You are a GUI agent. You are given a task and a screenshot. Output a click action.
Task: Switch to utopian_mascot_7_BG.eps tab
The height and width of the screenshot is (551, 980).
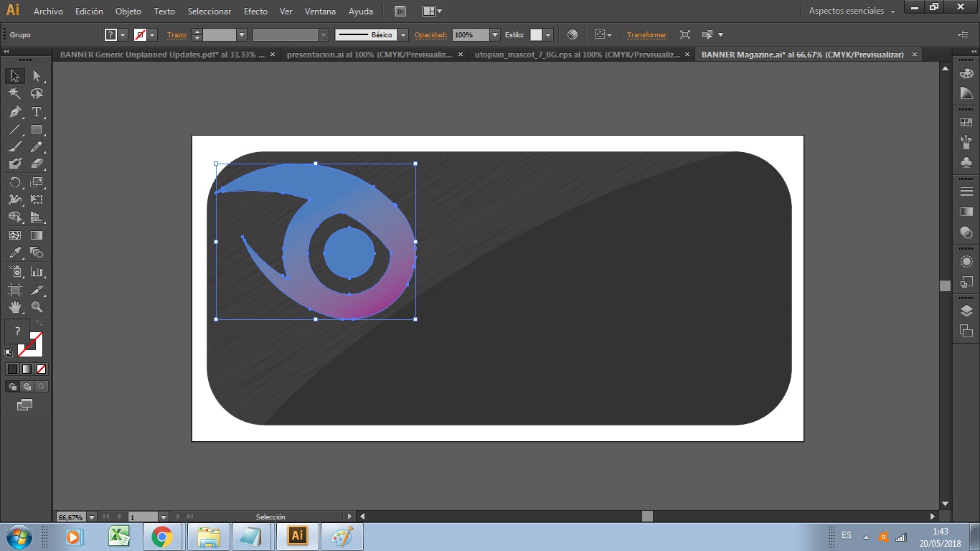click(578, 55)
